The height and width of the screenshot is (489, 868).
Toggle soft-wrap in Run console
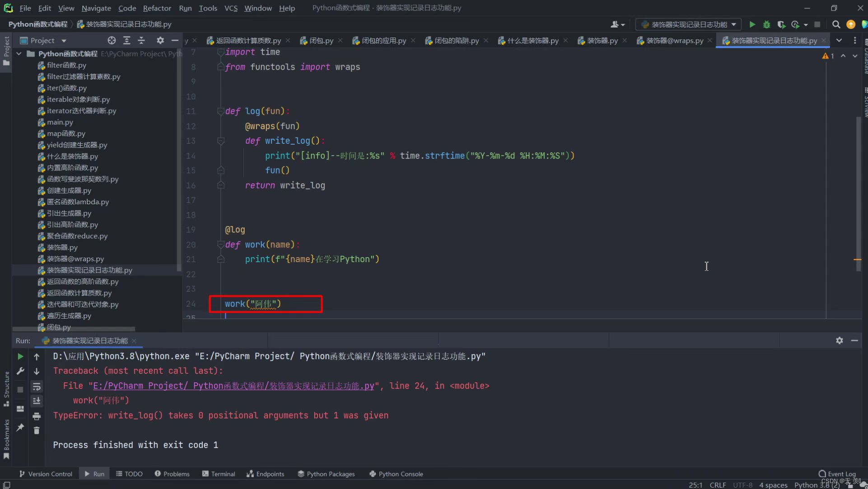(37, 386)
